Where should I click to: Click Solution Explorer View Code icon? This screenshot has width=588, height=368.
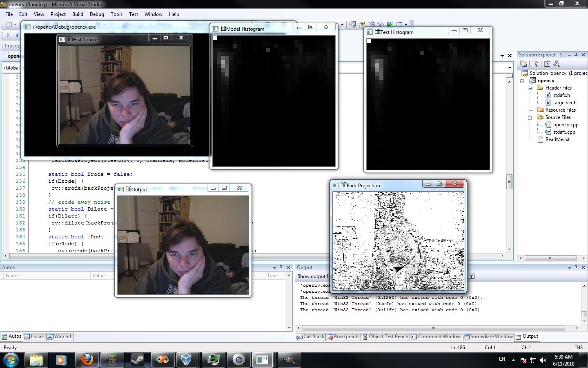point(547,64)
